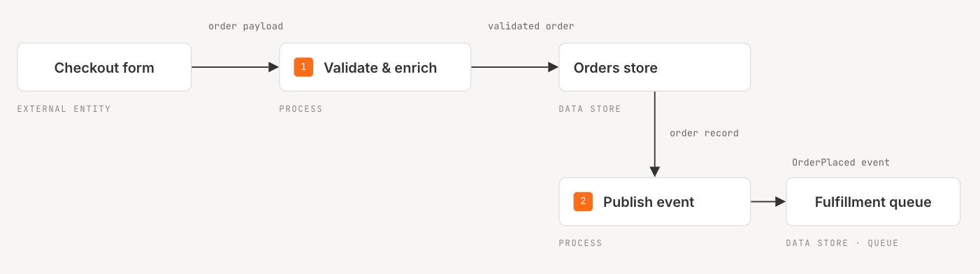Select the Validate & enrich process box
Screen dimensions: 980x274
[375, 67]
